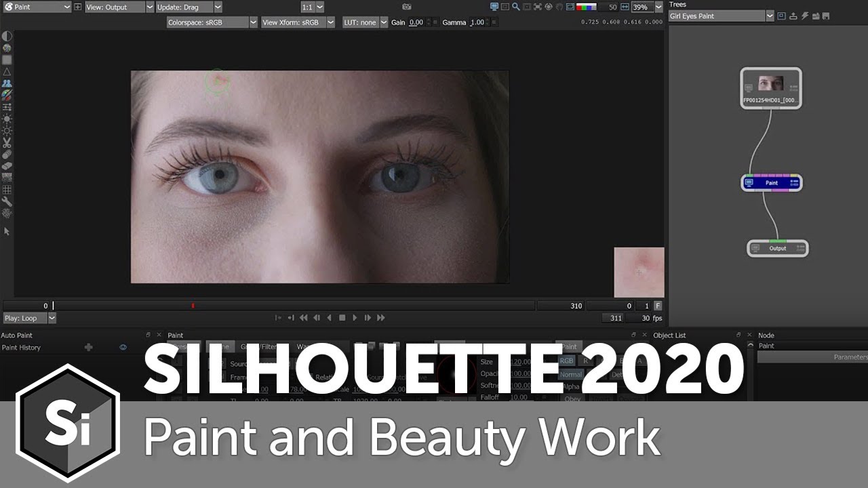The image size is (868, 488).
Task: Open the Paint node type dropdown
Action: 36,7
